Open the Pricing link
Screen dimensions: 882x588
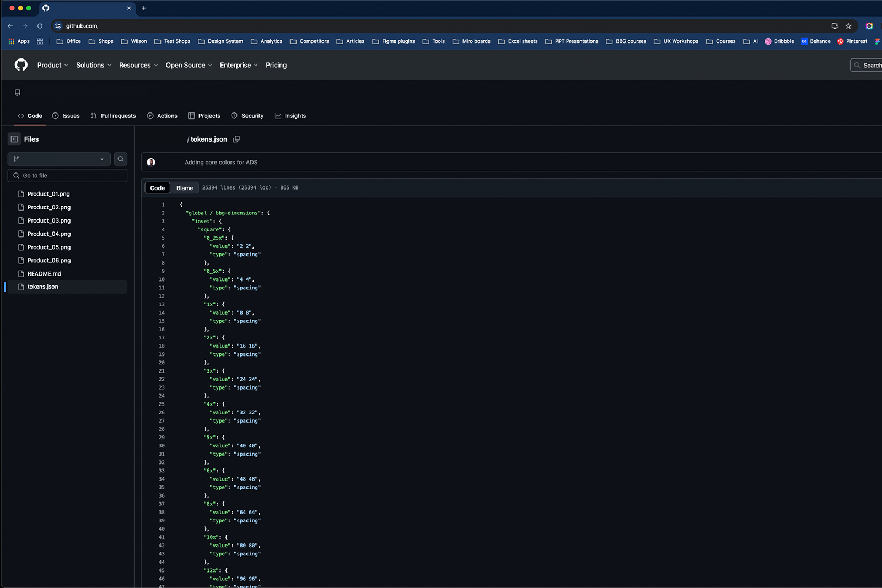(276, 65)
